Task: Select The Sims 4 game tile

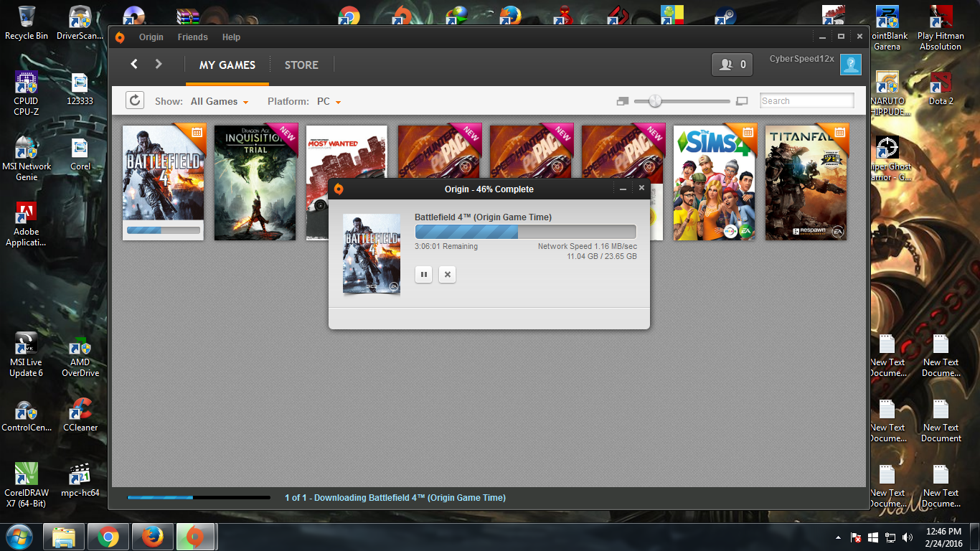Action: tap(715, 182)
